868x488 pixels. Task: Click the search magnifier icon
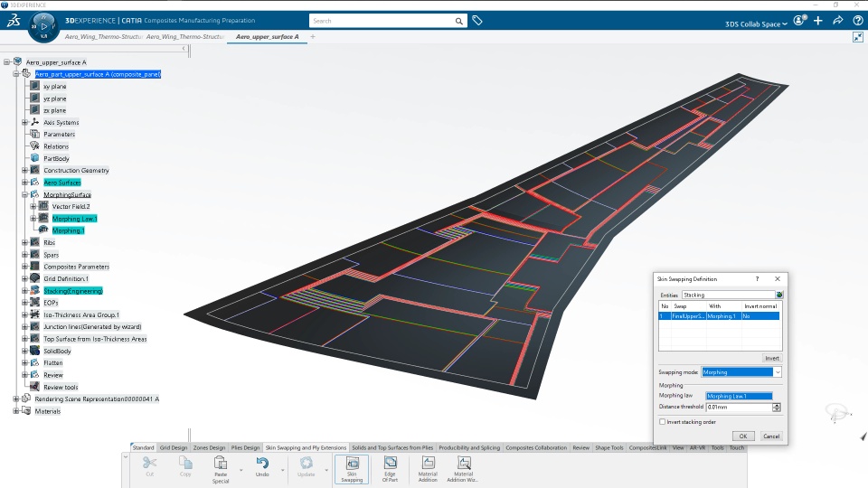click(459, 21)
